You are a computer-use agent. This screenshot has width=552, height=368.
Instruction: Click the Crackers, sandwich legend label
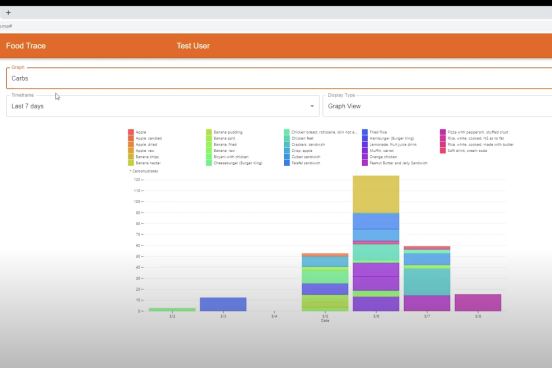[x=308, y=144]
